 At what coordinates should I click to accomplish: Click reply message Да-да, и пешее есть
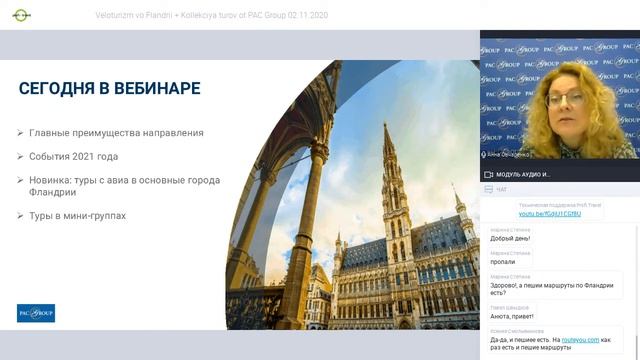(550, 344)
